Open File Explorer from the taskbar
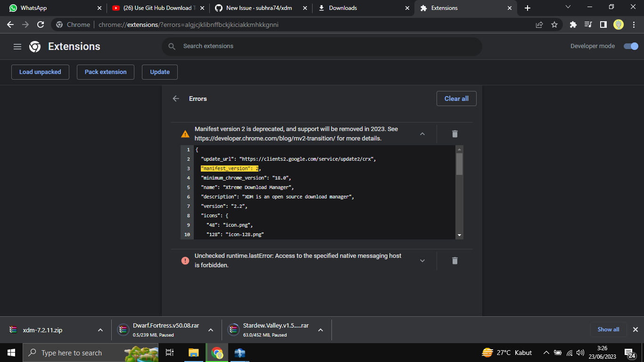Viewport: 644px width, 362px height. [x=193, y=353]
